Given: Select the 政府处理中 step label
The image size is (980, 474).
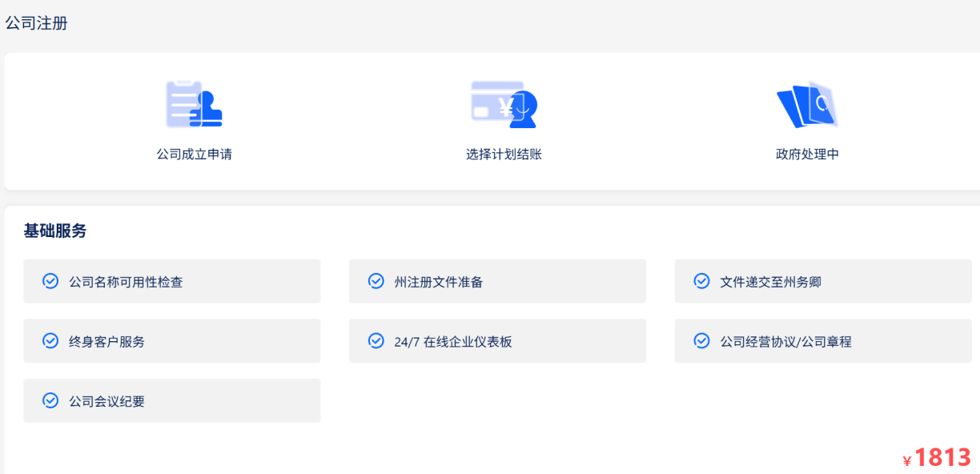Looking at the screenshot, I should [808, 155].
